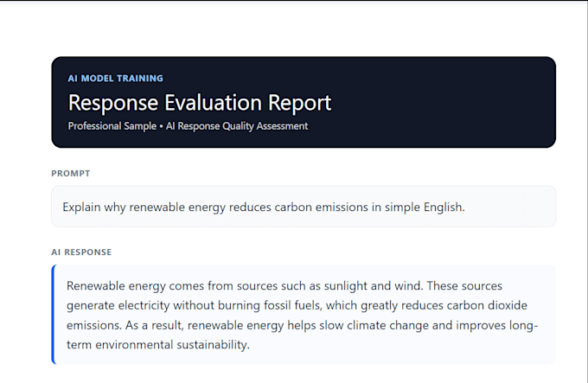The width and height of the screenshot is (588, 383).
Task: Click 'carbon emissions' in the prompt
Action: [x=321, y=207]
